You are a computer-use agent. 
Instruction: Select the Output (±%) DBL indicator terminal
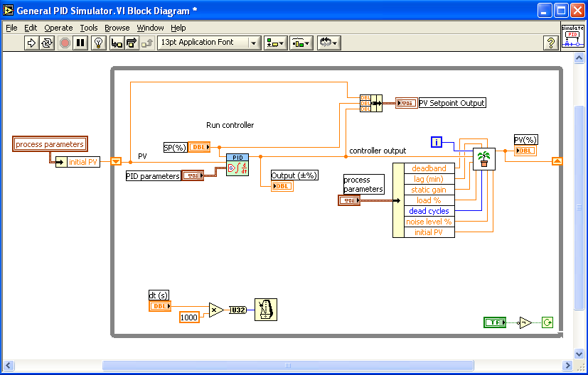282,186
